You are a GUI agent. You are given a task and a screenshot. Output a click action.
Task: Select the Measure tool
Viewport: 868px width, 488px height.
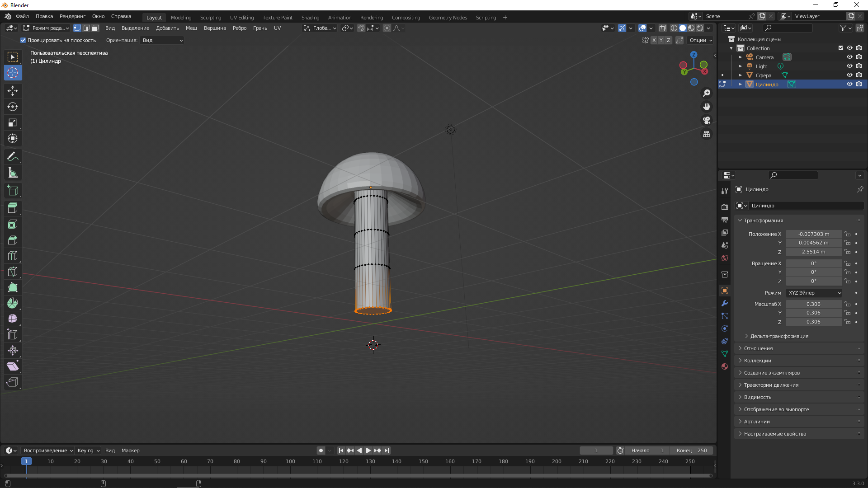pos(13,173)
